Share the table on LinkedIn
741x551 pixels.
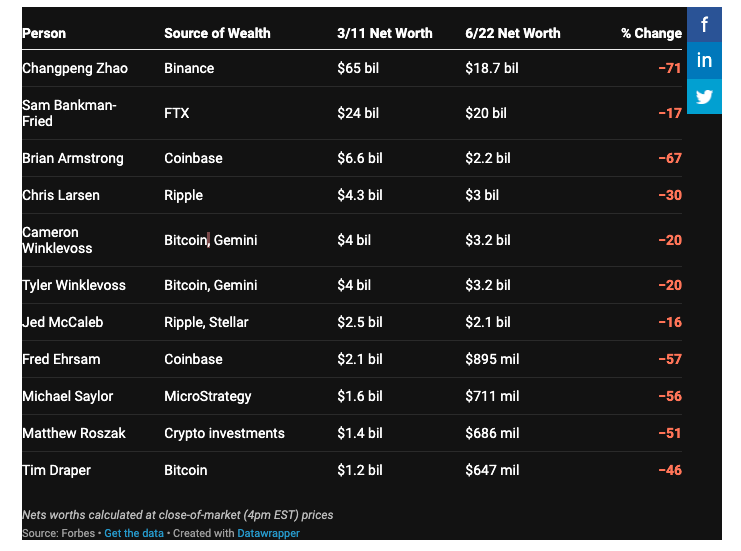point(704,61)
